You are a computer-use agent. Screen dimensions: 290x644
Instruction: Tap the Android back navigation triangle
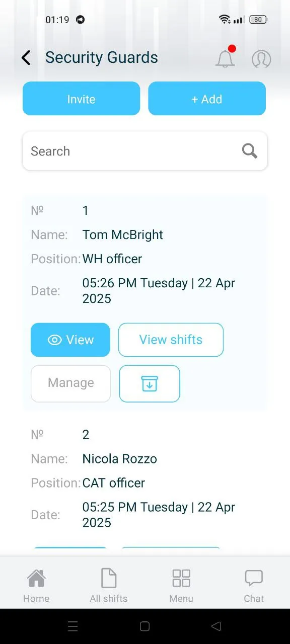pos(216,626)
